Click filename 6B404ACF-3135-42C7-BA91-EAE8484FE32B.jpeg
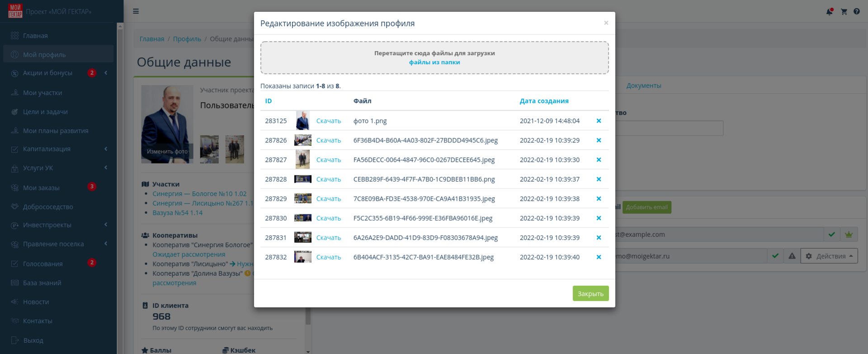Image resolution: width=868 pixels, height=354 pixels. coord(424,257)
